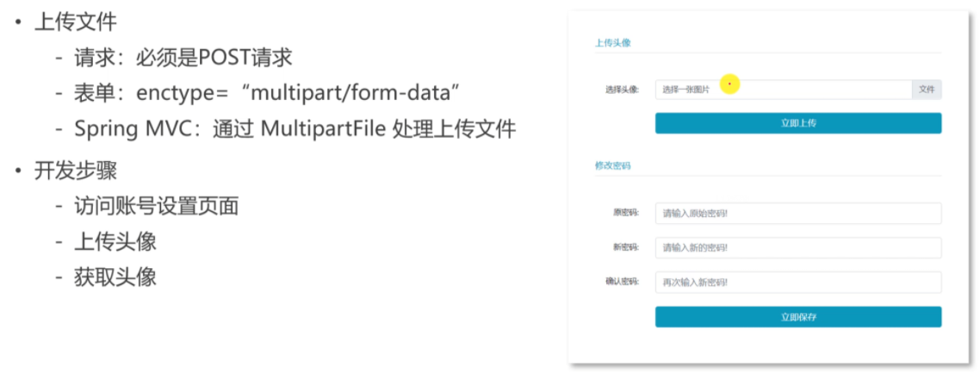Click the 文件 browse button

(x=927, y=90)
